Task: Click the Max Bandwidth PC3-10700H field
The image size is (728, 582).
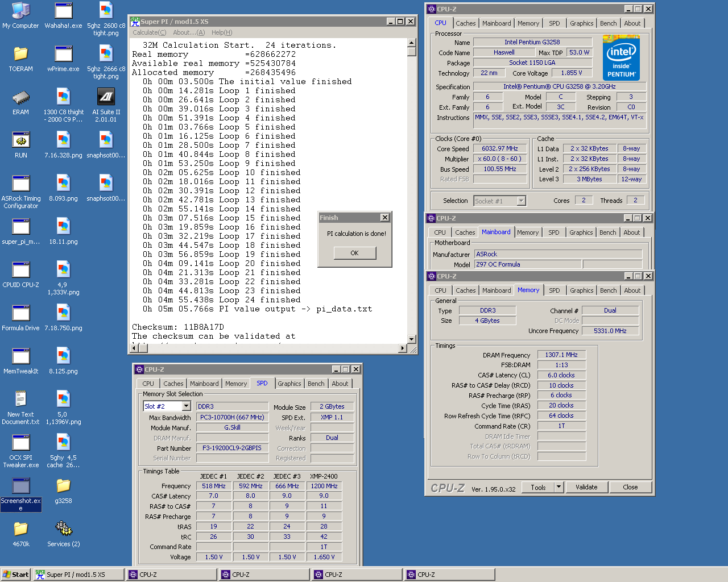Action: pos(232,417)
